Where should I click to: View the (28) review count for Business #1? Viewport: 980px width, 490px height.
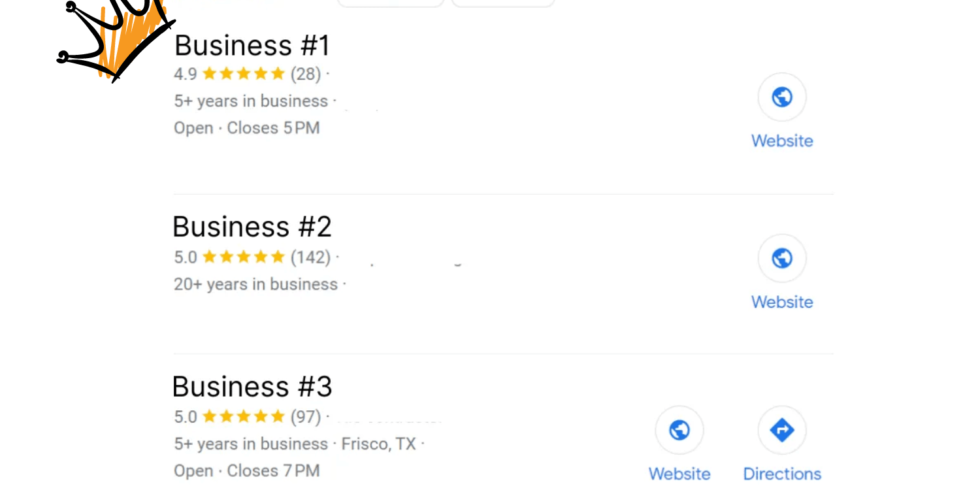[305, 74]
